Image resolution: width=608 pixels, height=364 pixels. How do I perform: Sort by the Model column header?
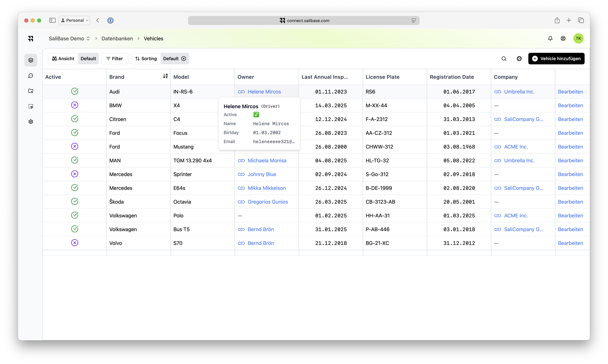[x=181, y=77]
